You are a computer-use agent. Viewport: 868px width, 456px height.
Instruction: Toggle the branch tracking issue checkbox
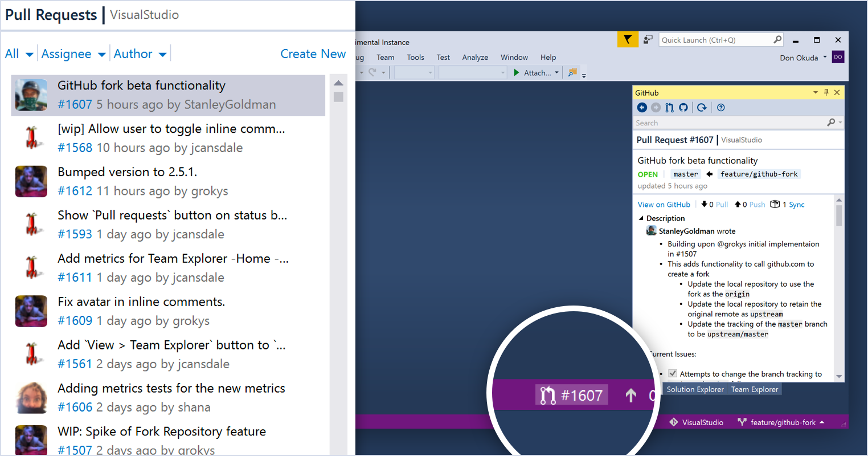click(x=673, y=373)
